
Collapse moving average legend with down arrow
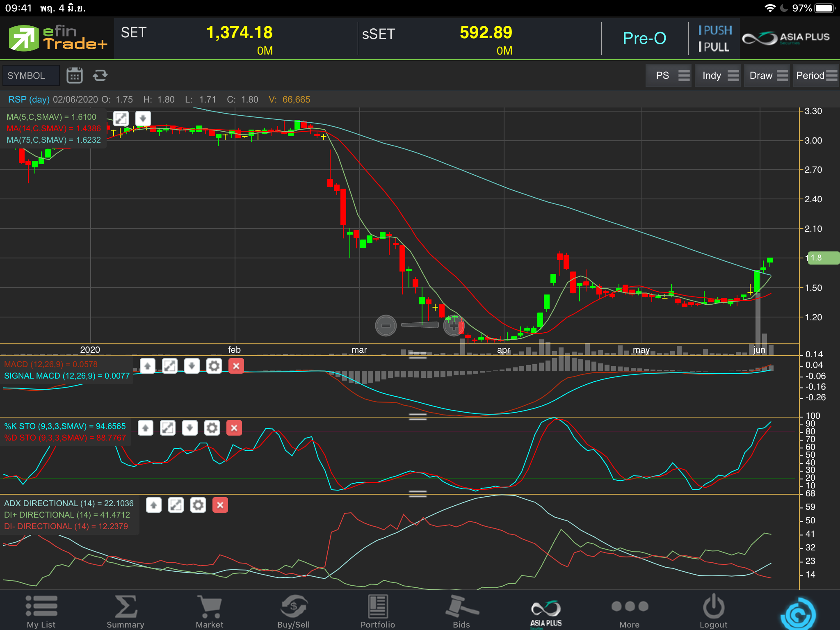pyautogui.click(x=143, y=119)
